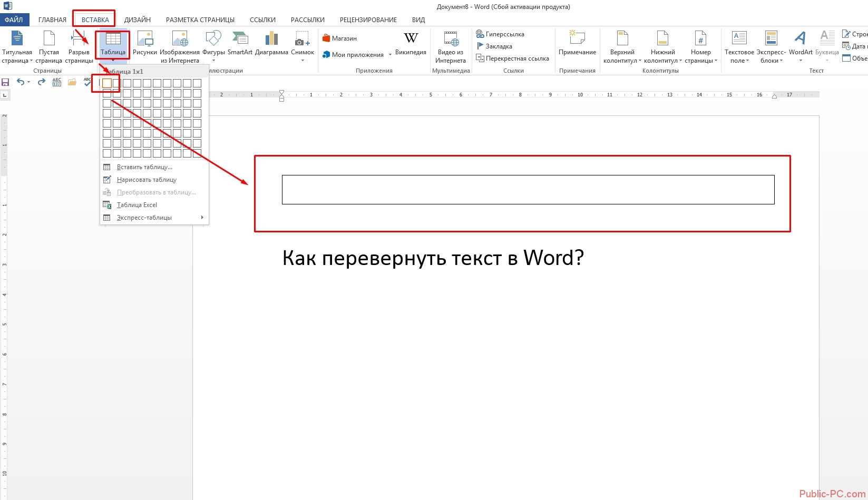The image size is (868, 500).
Task: Add a Закладка bookmark
Action: point(494,46)
